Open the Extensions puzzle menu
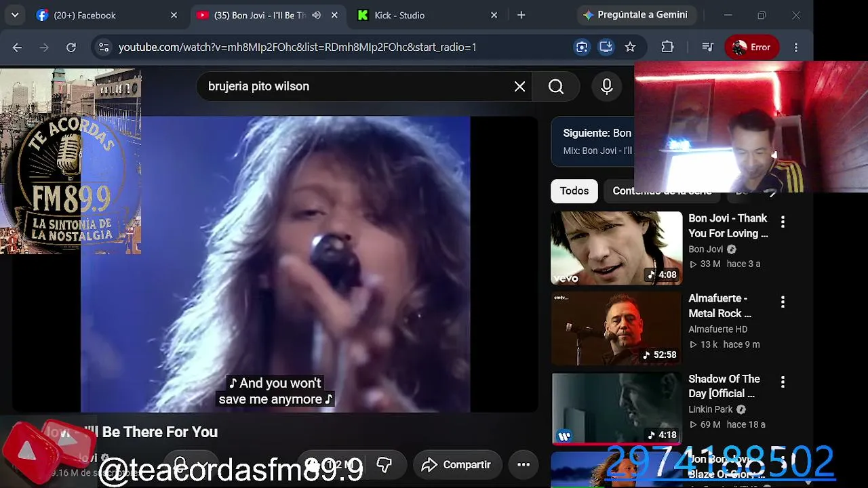Image resolution: width=868 pixels, height=488 pixels. click(667, 47)
